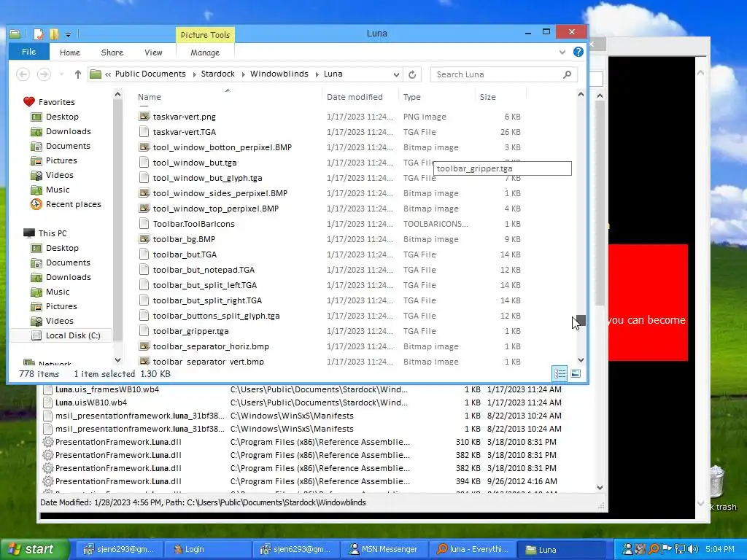Open the recent locations dropdown arrow
This screenshot has height=560, width=747.
[61, 74]
